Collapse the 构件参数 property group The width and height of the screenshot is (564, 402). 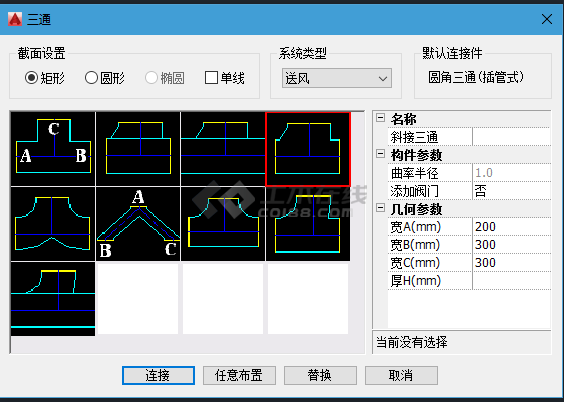coord(381,154)
